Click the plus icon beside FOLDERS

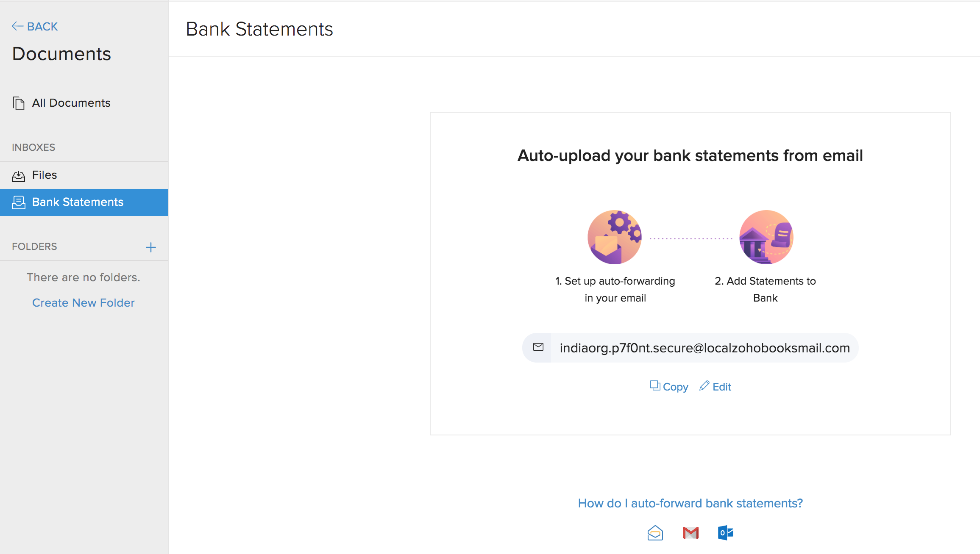151,247
